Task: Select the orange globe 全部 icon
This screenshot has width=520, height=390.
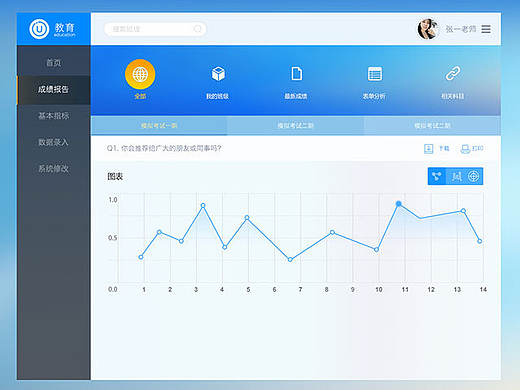Action: [140, 74]
